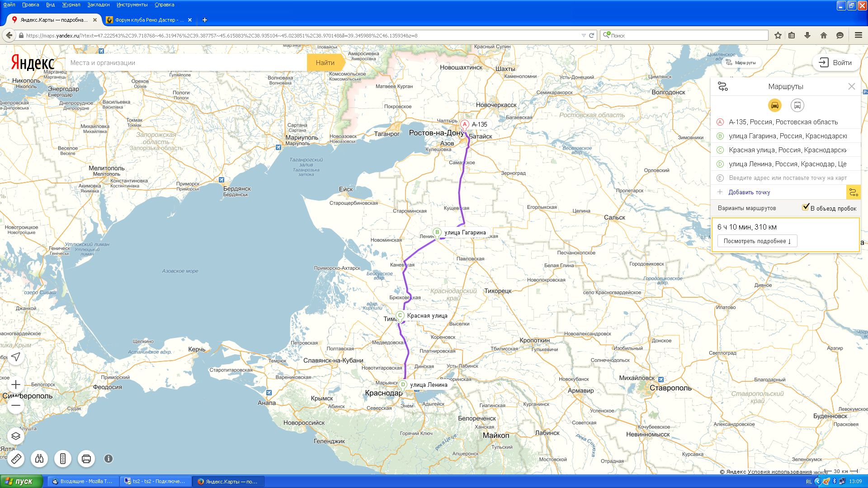Open the Закладки menu
The height and width of the screenshot is (488, 868).
[x=98, y=5]
